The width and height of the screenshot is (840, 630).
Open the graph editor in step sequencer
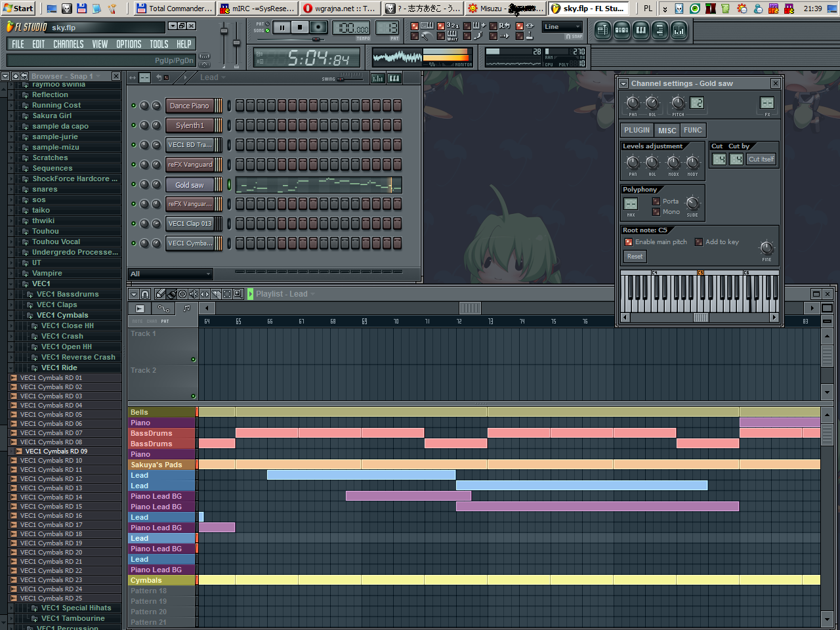(378, 78)
